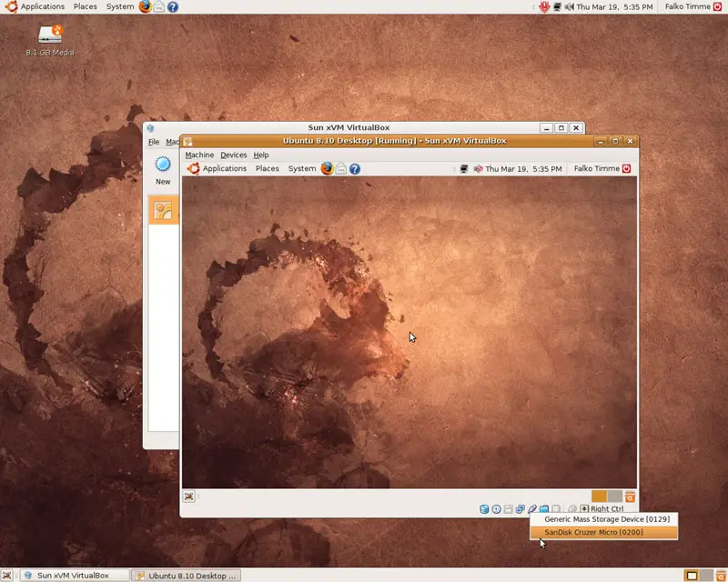The width and height of the screenshot is (728, 582).
Task: Click VirtualBox manager window title icon
Action: 150,128
